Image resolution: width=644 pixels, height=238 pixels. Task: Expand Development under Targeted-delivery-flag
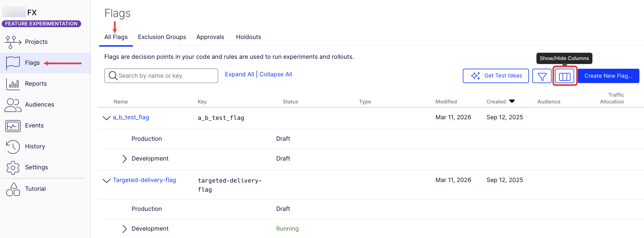[x=124, y=229]
